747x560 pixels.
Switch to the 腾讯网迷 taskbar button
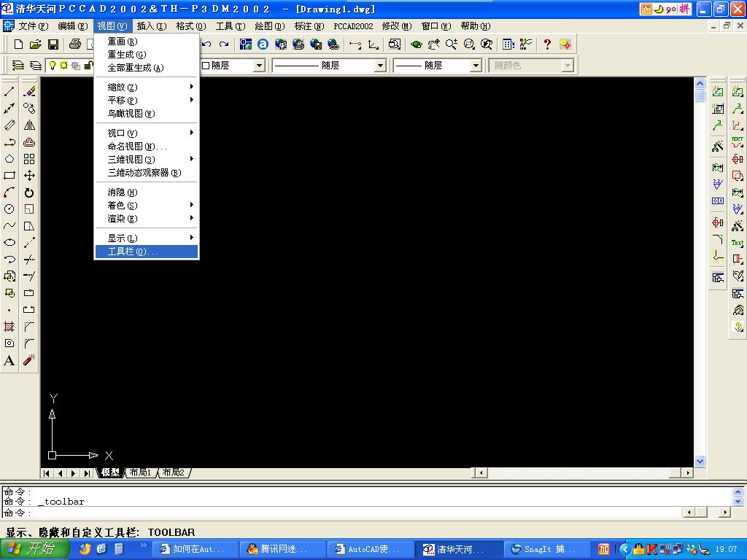(283, 549)
